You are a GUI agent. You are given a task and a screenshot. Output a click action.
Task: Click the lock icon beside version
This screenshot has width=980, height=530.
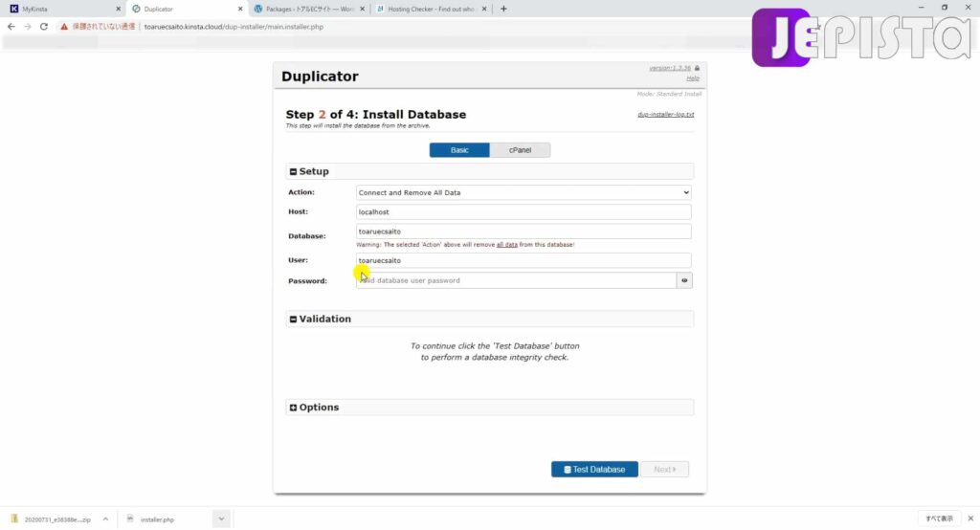(x=697, y=68)
